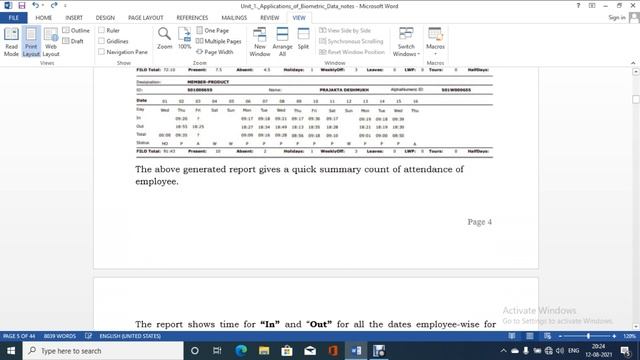The image size is (640, 360).
Task: Enable the Gridlines checkbox
Action: (x=102, y=41)
